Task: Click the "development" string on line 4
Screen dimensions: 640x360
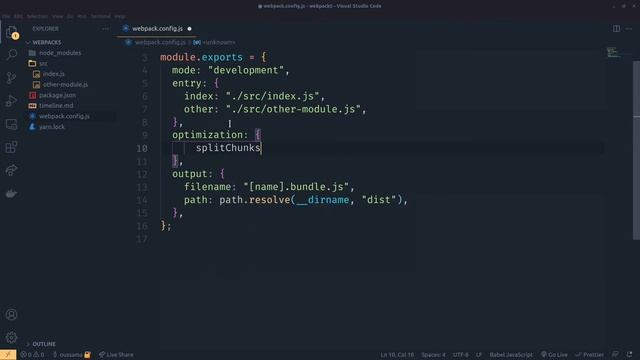Action: (x=246, y=70)
